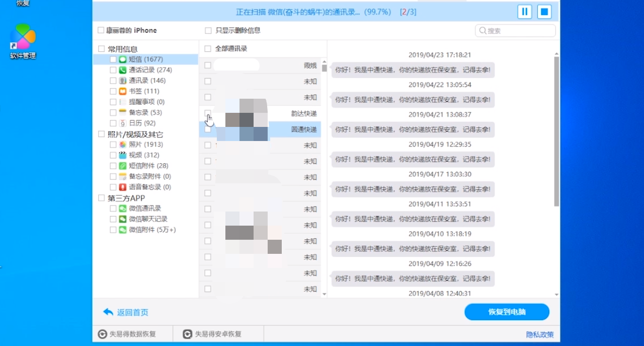This screenshot has height=346, width=644.
Task: Click the contact list scroll-down arrow
Action: (x=324, y=294)
